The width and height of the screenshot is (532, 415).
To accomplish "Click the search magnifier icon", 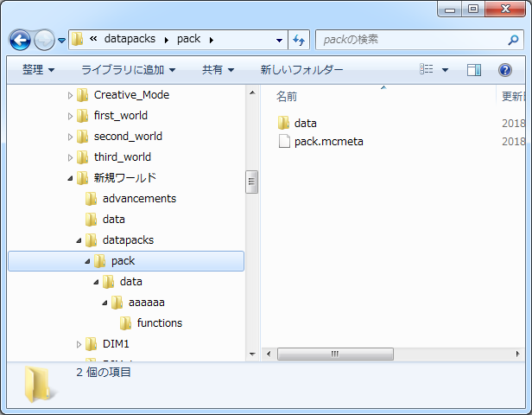I will point(513,40).
